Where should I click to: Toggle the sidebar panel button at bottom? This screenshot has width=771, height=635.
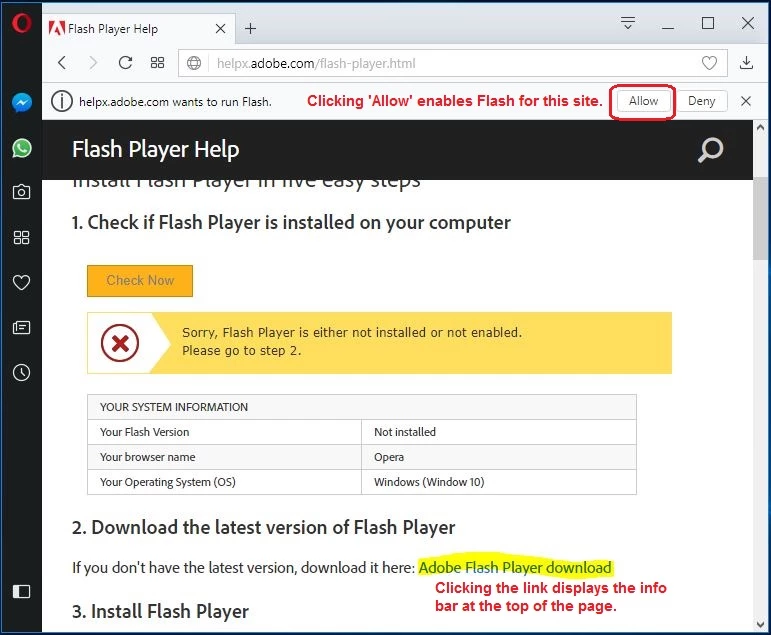21,591
